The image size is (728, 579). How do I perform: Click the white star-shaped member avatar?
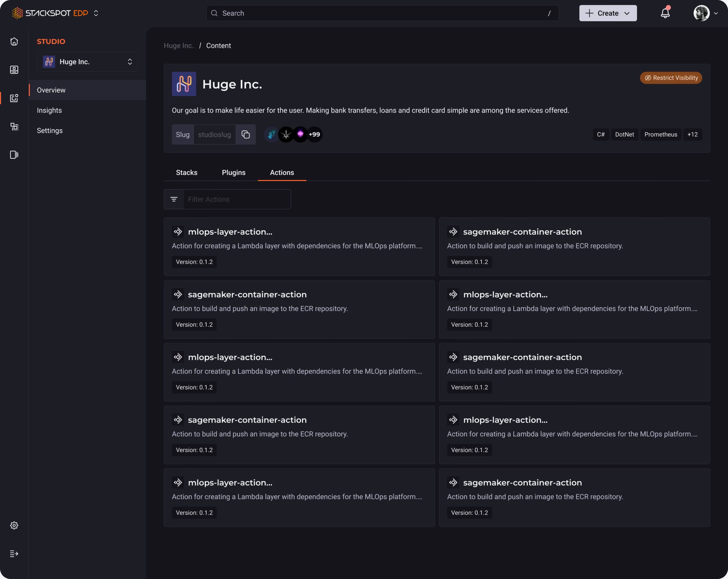pyautogui.click(x=286, y=134)
